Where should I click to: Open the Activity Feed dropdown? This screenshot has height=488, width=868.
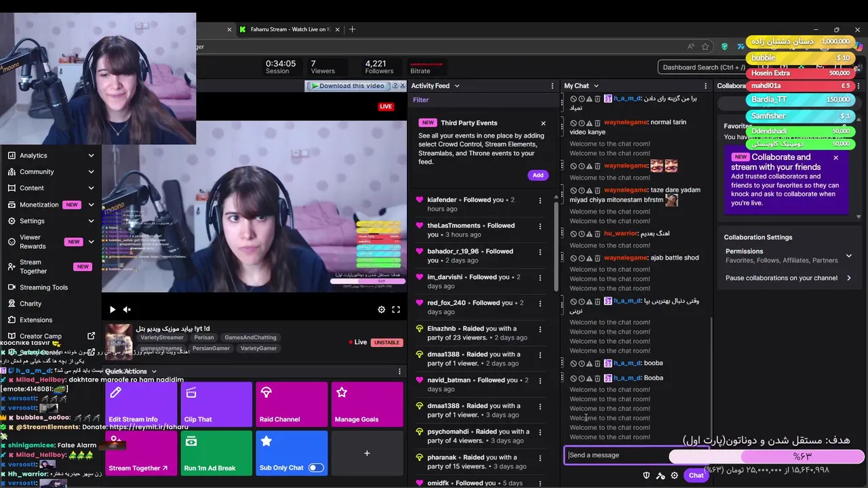[456, 86]
